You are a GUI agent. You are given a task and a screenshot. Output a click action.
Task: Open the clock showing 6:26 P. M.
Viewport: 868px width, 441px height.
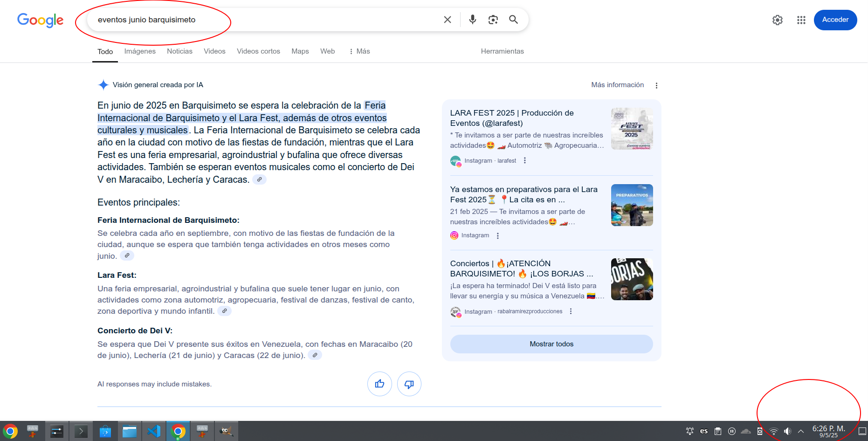pyautogui.click(x=828, y=431)
